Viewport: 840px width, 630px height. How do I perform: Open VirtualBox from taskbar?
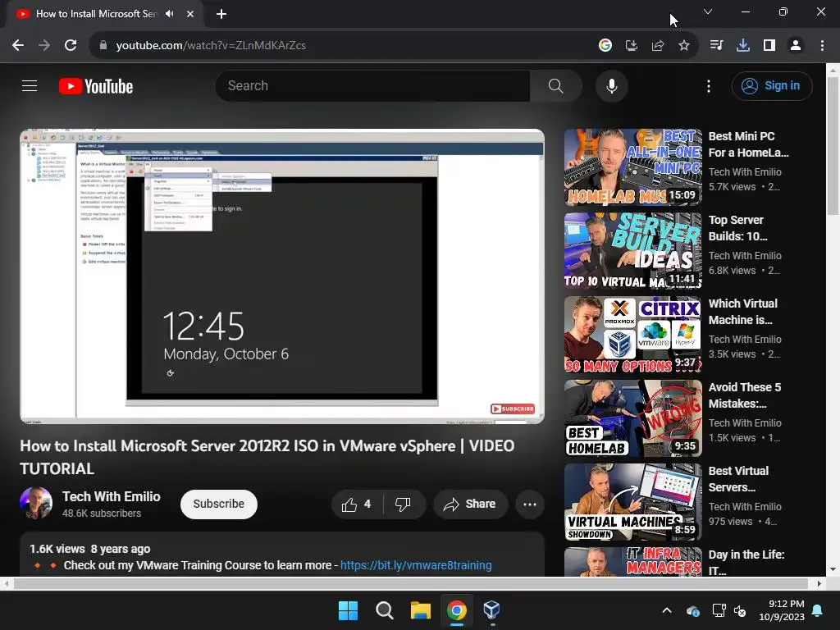coord(492,610)
